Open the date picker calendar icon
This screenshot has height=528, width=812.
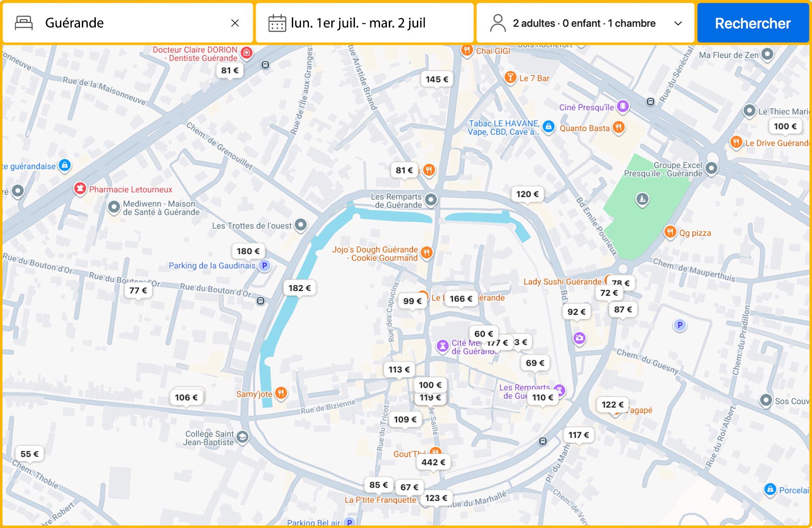click(x=277, y=23)
